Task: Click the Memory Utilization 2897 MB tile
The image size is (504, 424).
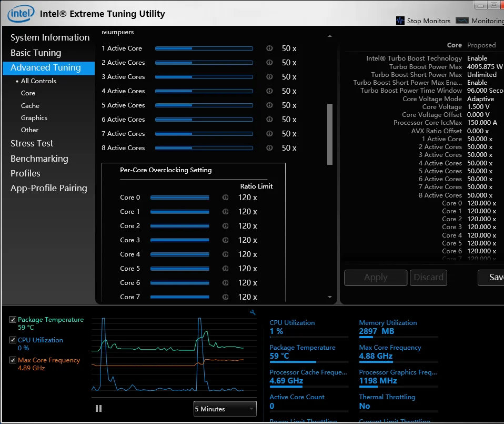Action: pyautogui.click(x=398, y=328)
